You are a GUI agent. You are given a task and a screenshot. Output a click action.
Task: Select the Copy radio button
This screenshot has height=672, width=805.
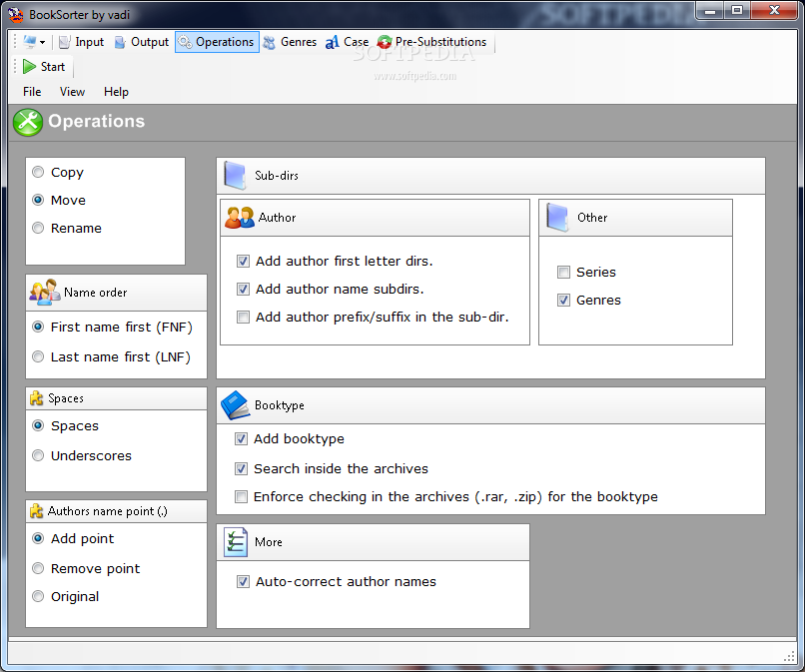(38, 172)
